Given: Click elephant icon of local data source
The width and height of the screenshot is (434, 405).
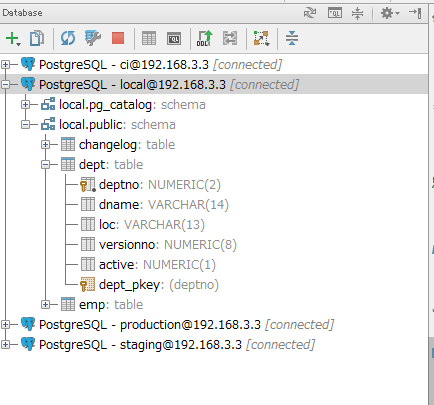Looking at the screenshot, I should click(x=28, y=84).
